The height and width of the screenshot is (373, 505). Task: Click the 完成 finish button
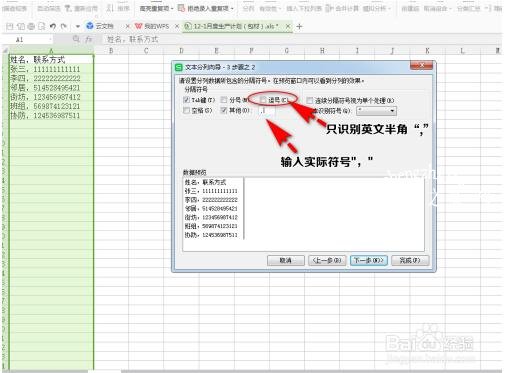[x=410, y=260]
